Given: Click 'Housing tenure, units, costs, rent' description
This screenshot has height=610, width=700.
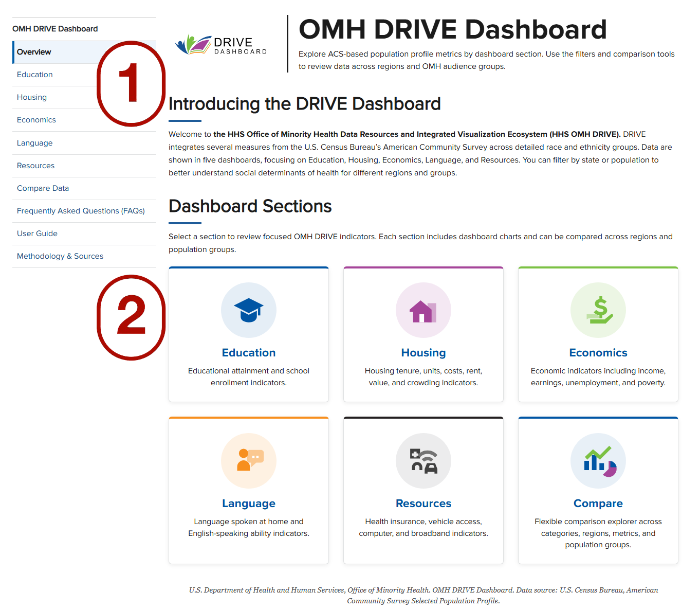Looking at the screenshot, I should coord(423,376).
